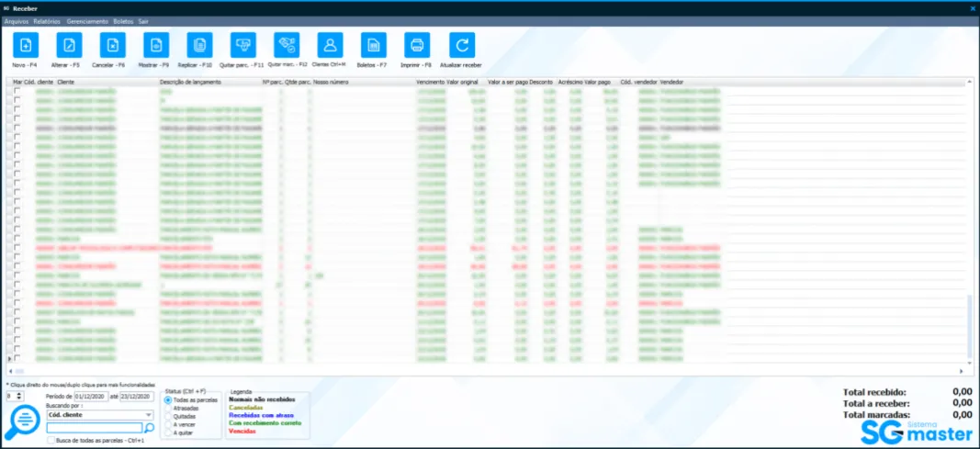This screenshot has height=449, width=980.
Task: Click the Alterar - F5 edit icon
Action: coord(70,45)
